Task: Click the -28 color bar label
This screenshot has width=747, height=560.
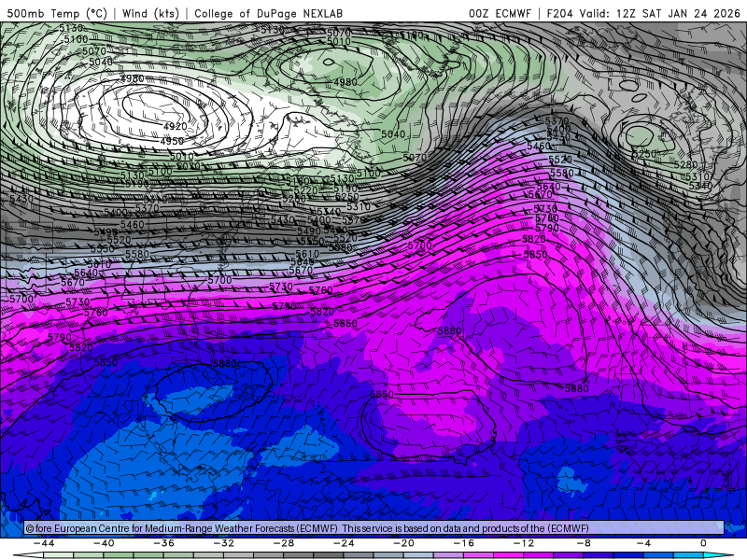Action: tap(284, 543)
